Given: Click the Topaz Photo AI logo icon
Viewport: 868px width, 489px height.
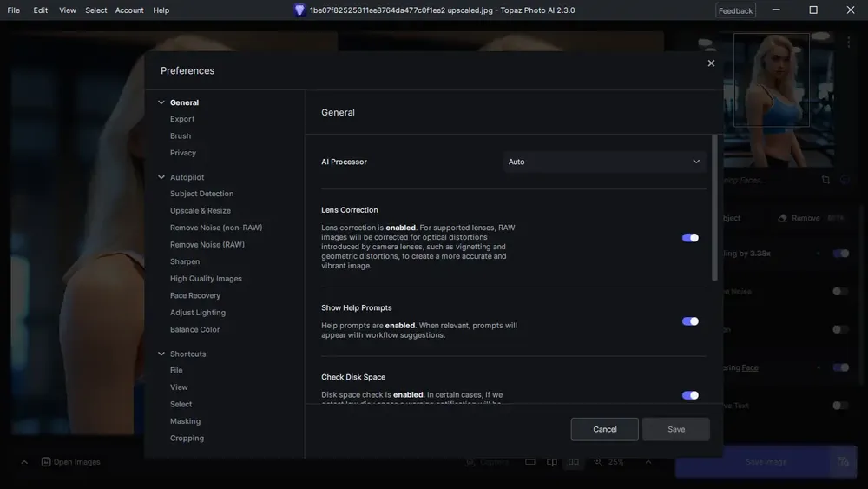Looking at the screenshot, I should 299,10.
